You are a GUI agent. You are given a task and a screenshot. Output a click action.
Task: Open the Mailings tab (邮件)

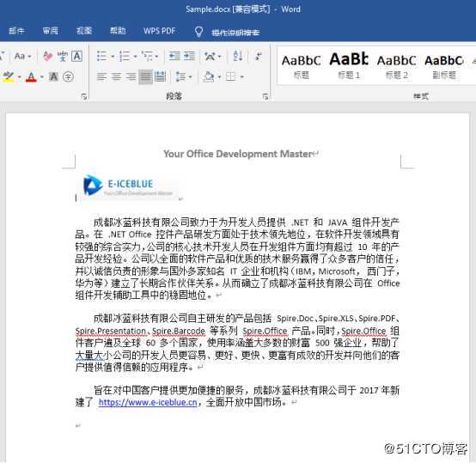coord(16,31)
